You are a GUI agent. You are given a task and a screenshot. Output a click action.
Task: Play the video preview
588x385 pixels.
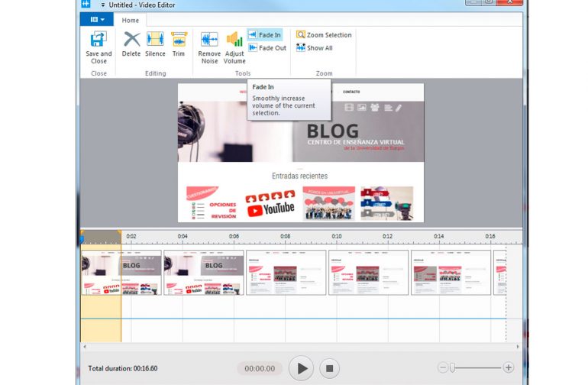click(301, 368)
